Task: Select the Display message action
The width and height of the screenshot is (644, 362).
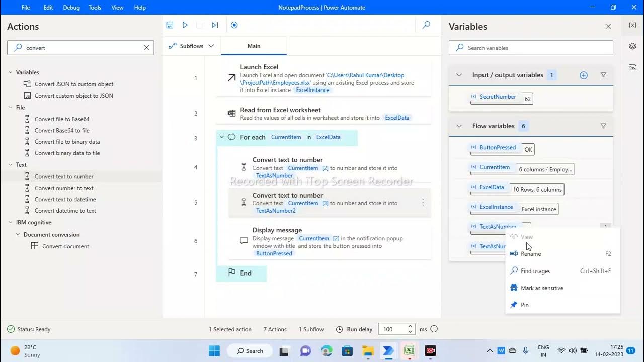Action: click(330, 241)
